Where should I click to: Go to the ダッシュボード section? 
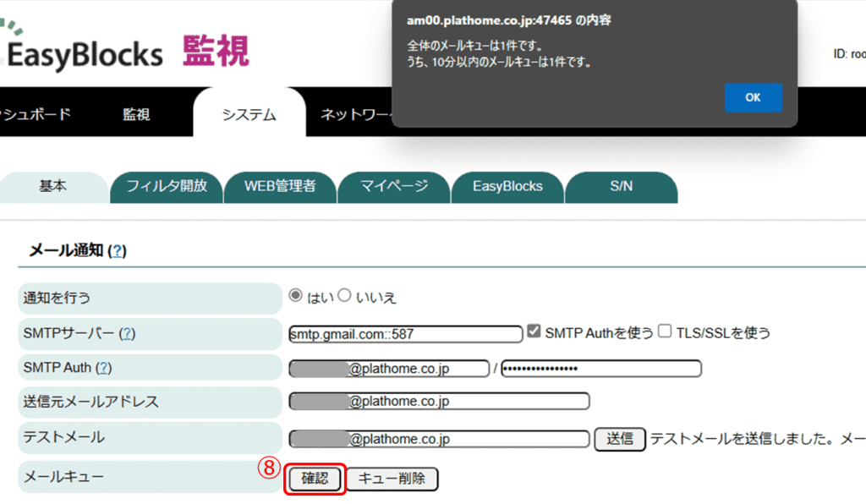coord(34,112)
